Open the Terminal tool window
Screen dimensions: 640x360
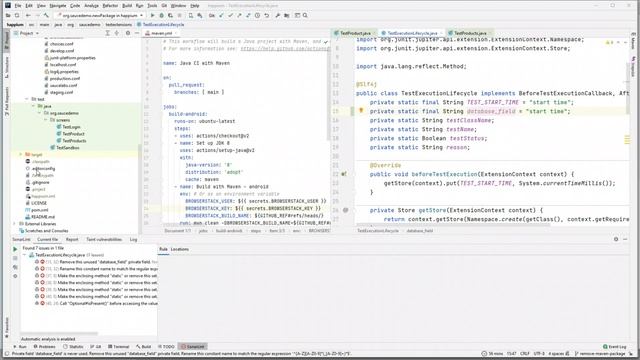[119, 347]
